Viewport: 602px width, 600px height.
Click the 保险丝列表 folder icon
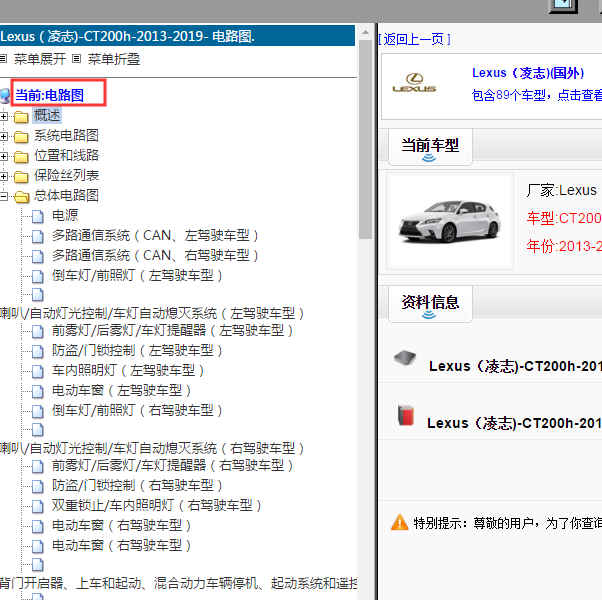tap(21, 177)
